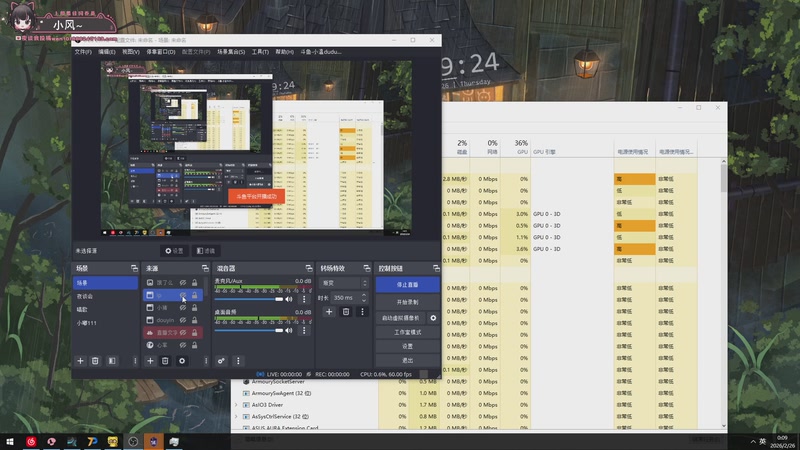Image resolution: width=800 pixels, height=450 pixels.
Task: Add a transition with the plus icon
Action: [x=329, y=311]
